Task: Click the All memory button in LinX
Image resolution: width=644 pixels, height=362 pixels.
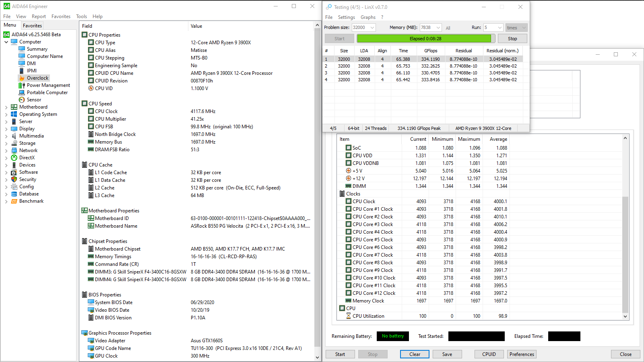Action: click(x=448, y=28)
